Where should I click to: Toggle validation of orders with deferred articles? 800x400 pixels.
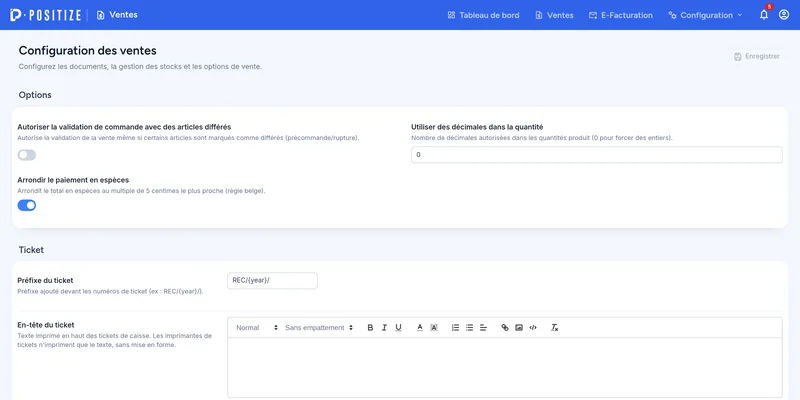click(x=27, y=155)
